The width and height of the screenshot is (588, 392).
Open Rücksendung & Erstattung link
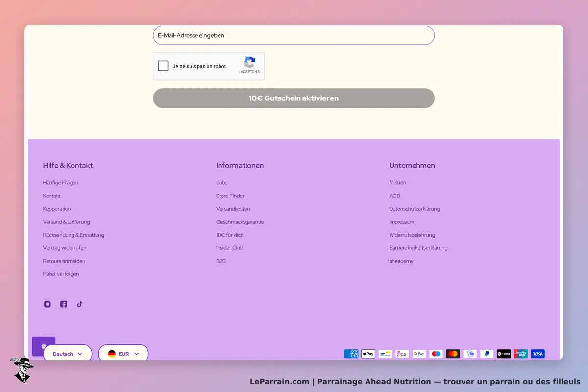[73, 235]
